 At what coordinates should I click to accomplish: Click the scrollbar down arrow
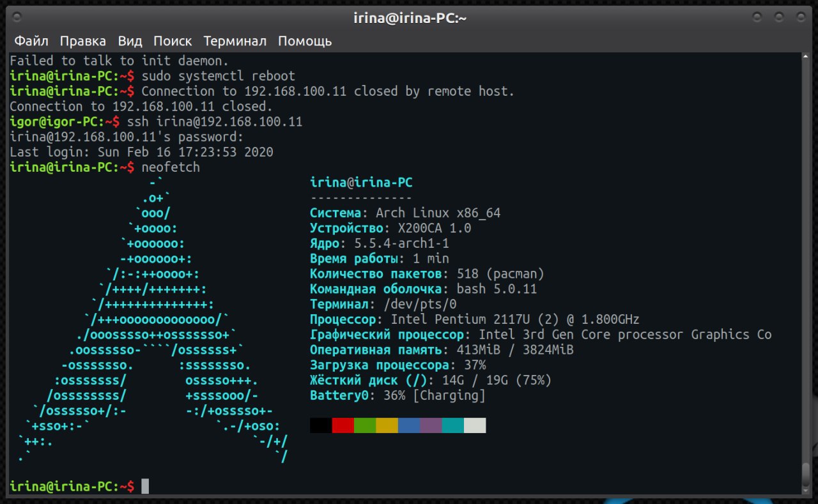[806, 491]
